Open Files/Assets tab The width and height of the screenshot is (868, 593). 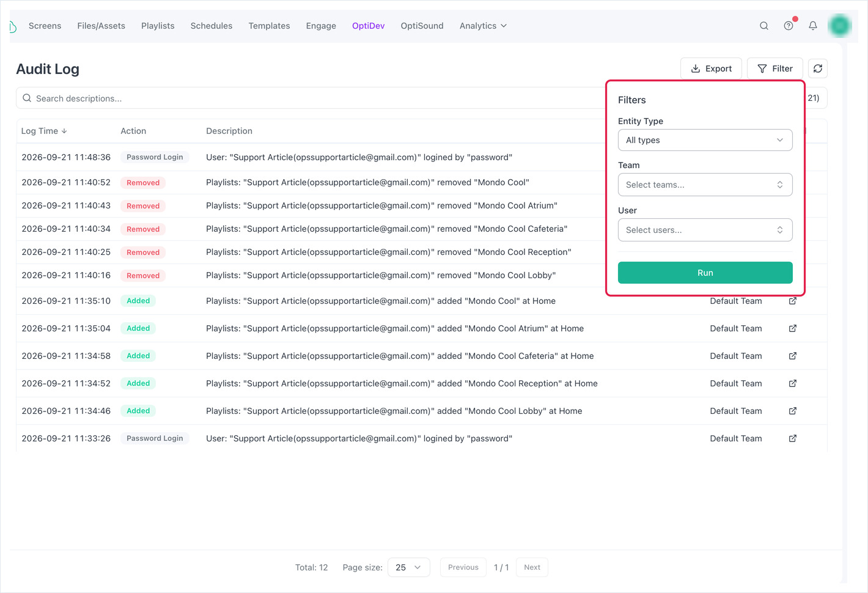coord(101,26)
